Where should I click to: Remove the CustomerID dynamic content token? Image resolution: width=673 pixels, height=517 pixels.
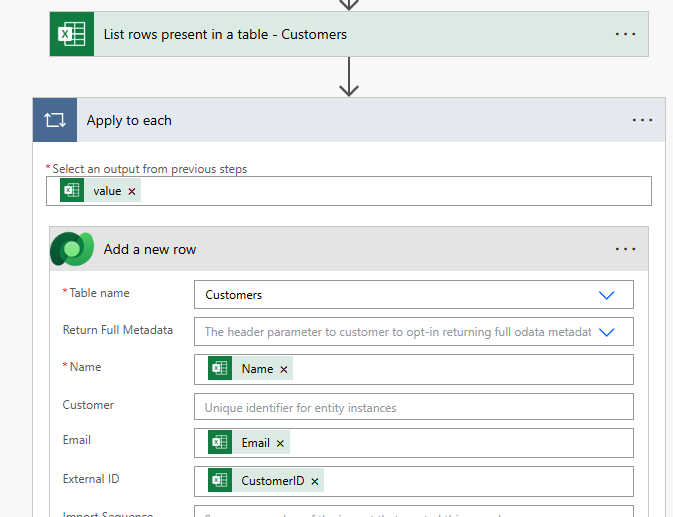click(315, 481)
